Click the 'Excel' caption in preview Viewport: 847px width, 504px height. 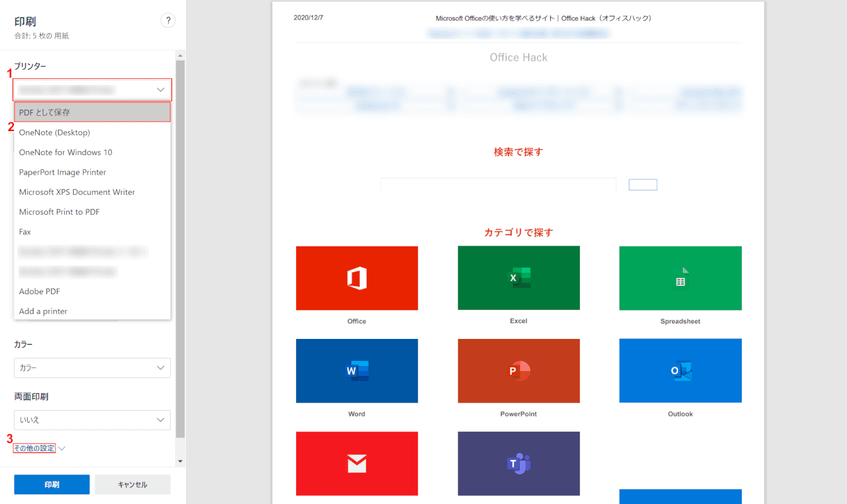[x=519, y=321]
